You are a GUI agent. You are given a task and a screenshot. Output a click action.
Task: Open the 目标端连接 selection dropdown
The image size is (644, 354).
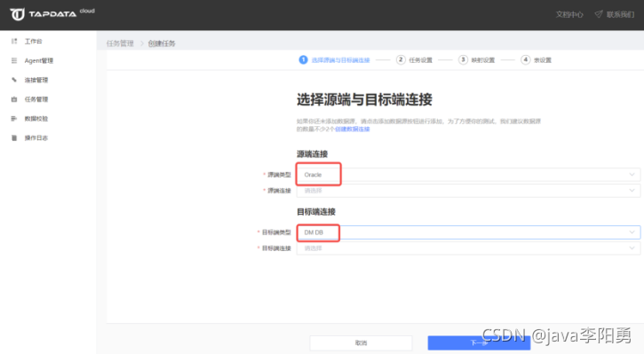(468, 248)
